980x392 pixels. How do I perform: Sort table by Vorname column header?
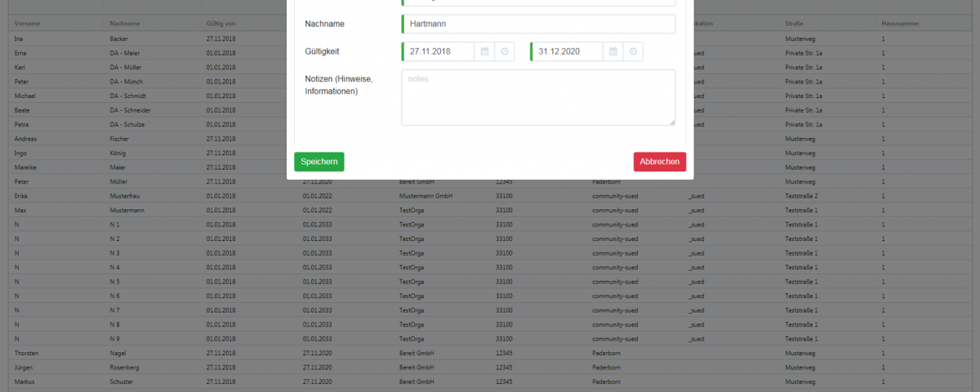click(x=27, y=24)
